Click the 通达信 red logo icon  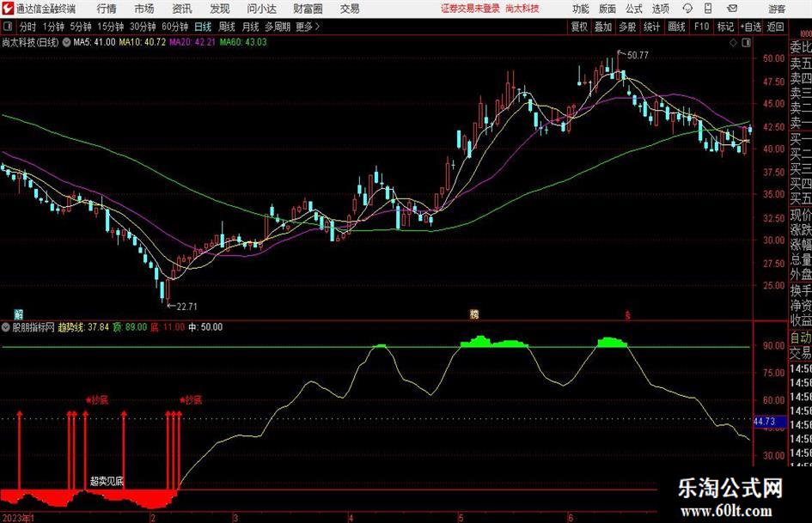pos(8,9)
